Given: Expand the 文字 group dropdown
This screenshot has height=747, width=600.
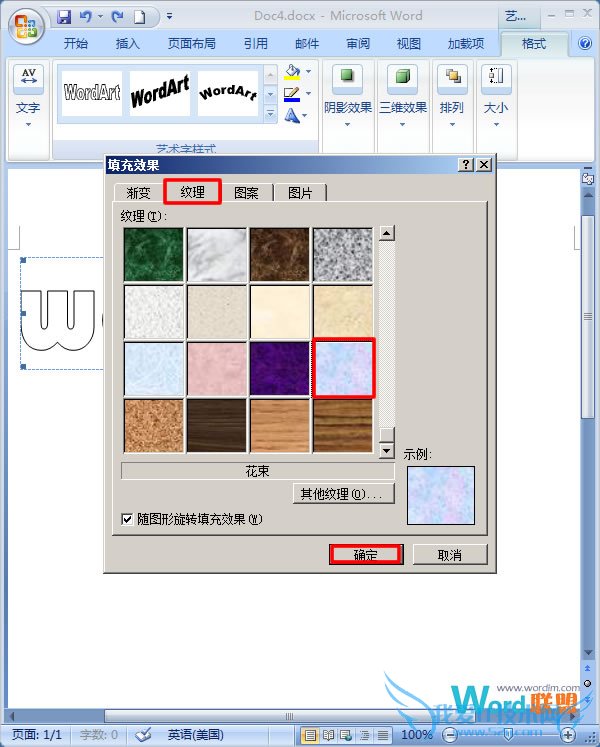Looking at the screenshot, I should point(29,125).
